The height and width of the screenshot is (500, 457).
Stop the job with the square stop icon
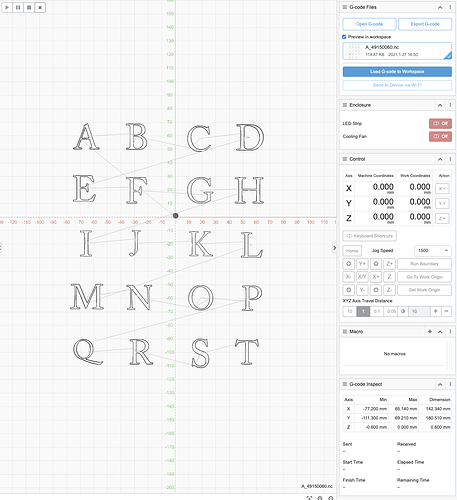29,7
